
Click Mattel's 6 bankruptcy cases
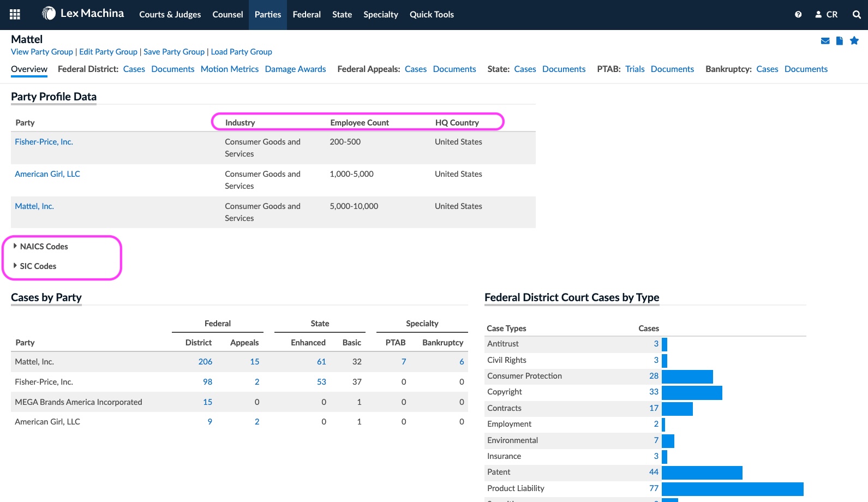tap(462, 362)
